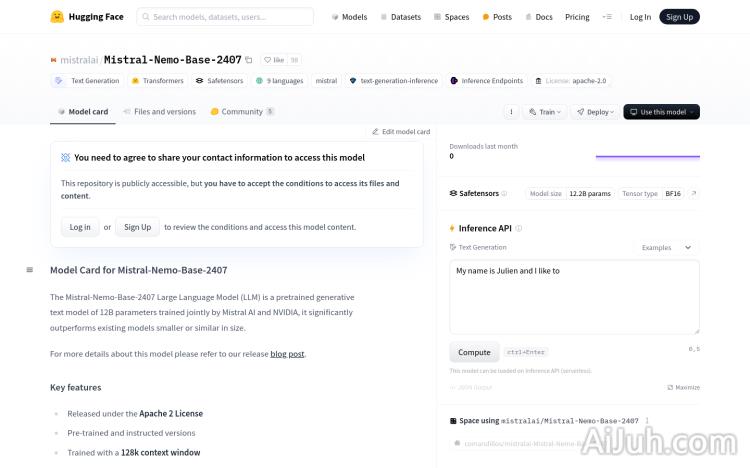Viewport: 750px width, 468px height.
Task: Copy the model name with copy icon
Action: (x=249, y=60)
